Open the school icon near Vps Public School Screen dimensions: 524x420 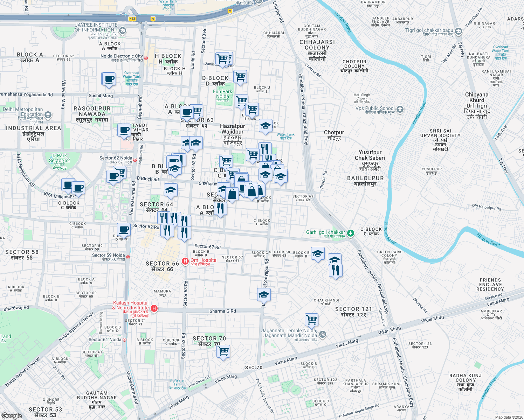[x=399, y=110]
